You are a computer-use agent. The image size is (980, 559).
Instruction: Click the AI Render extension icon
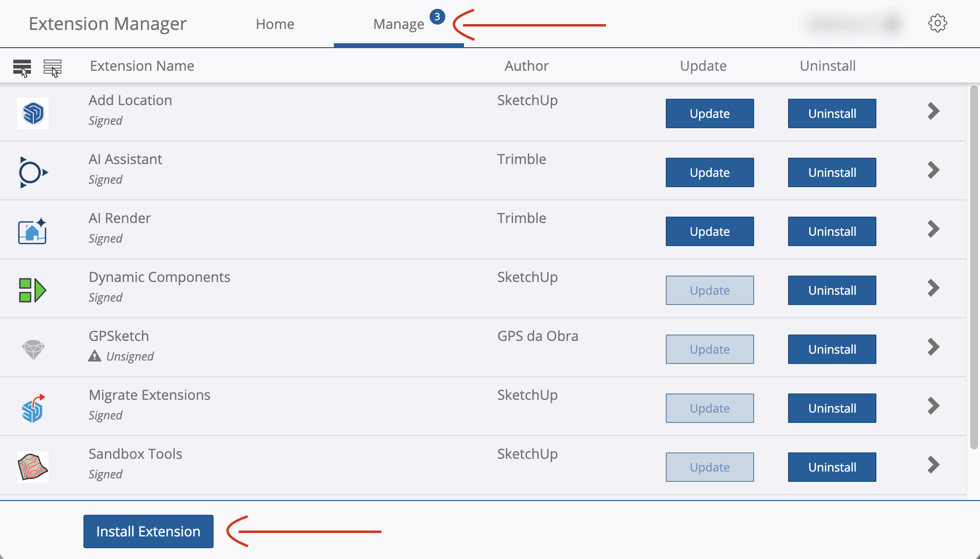coord(33,231)
